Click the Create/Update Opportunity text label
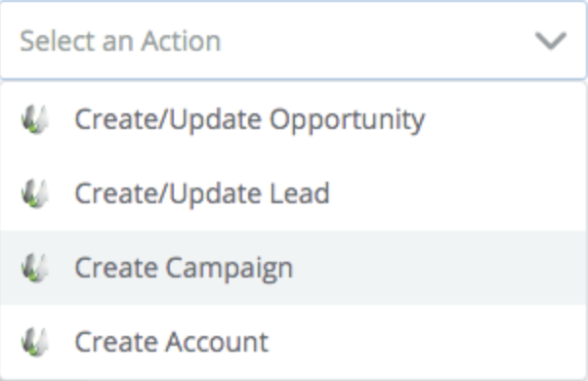588x381 pixels. tap(250, 120)
